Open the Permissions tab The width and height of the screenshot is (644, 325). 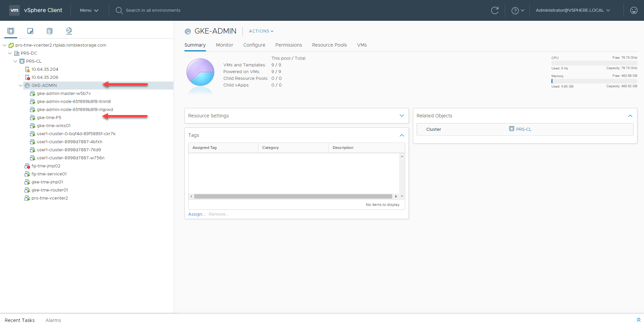pyautogui.click(x=288, y=45)
